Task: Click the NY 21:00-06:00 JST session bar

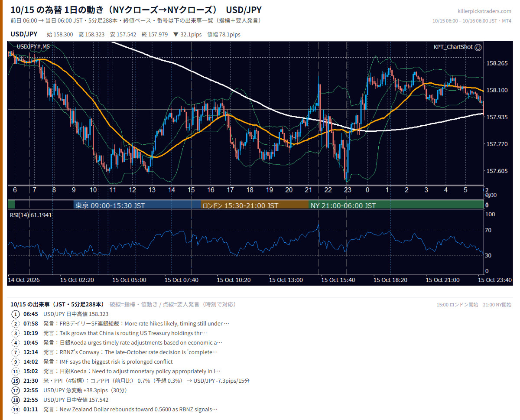Action: [396, 205]
